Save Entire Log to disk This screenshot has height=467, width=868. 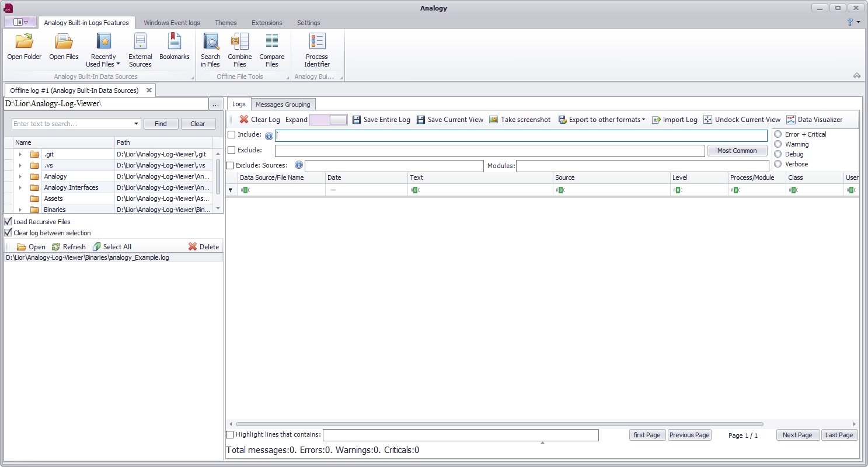coord(381,120)
